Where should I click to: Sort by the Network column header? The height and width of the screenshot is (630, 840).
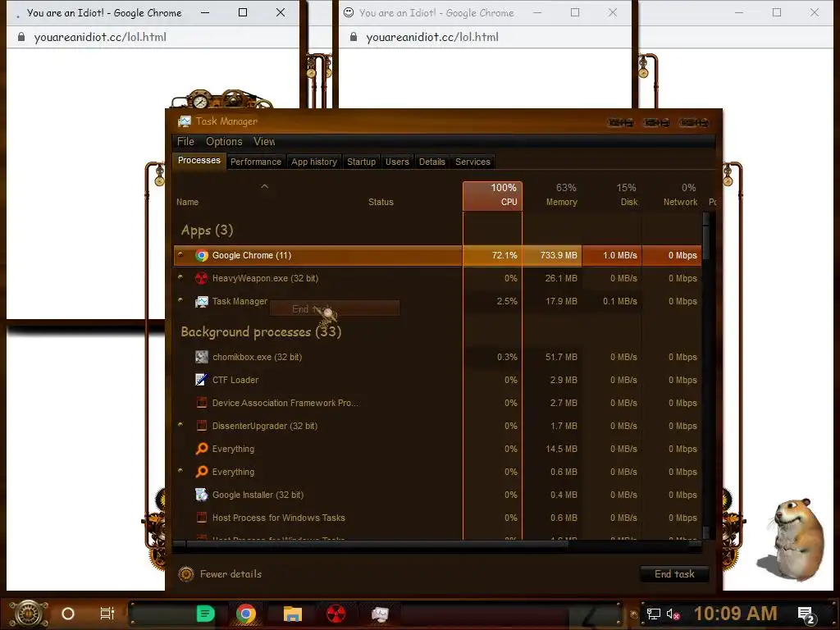[672, 195]
